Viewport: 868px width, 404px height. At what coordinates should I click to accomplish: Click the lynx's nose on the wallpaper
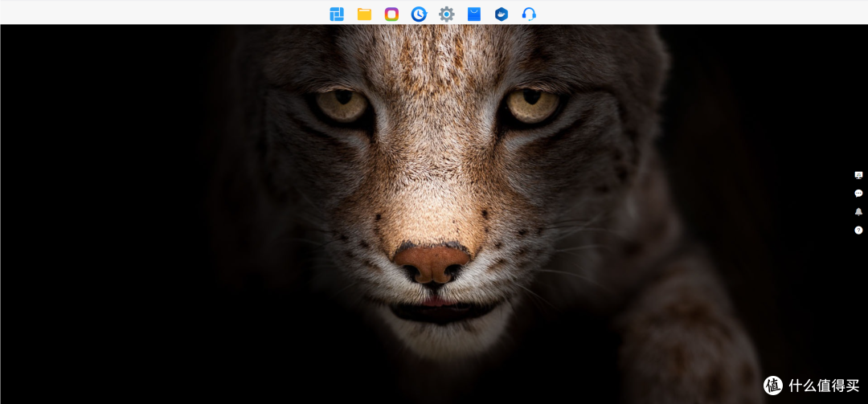click(432, 264)
